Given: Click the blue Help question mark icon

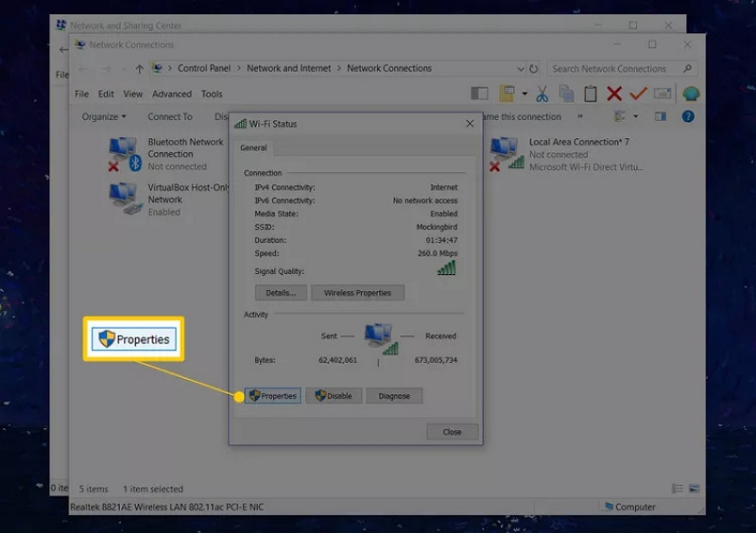Looking at the screenshot, I should [688, 117].
